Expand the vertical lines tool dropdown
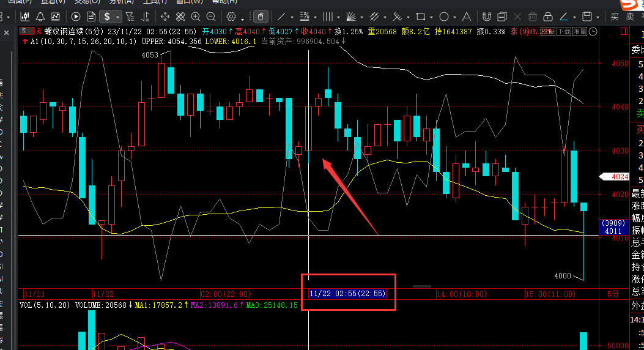The width and height of the screenshot is (644, 350). click(338, 18)
